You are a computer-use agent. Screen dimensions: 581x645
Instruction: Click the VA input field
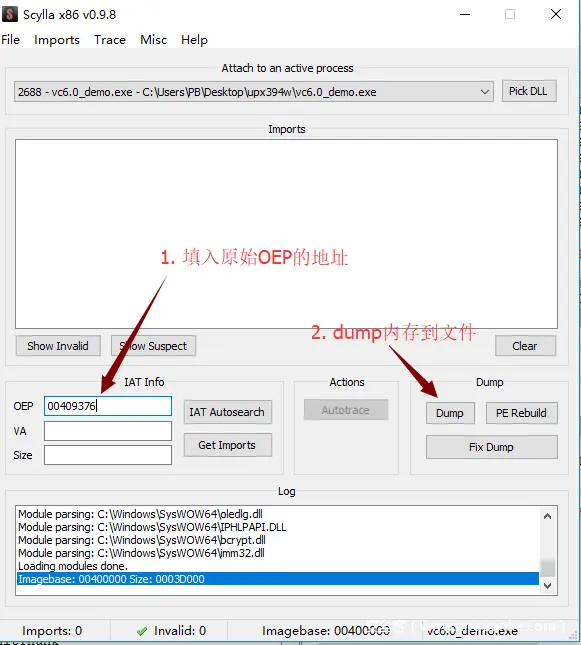tap(108, 431)
